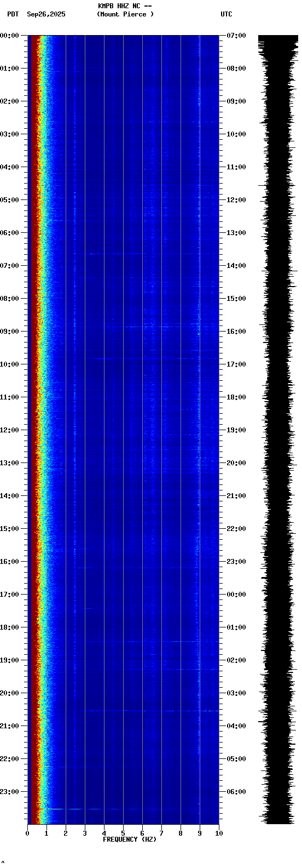The width and height of the screenshot is (302, 868).
Task: Click the 07:00 label on UTC axis
Action: 236,36
